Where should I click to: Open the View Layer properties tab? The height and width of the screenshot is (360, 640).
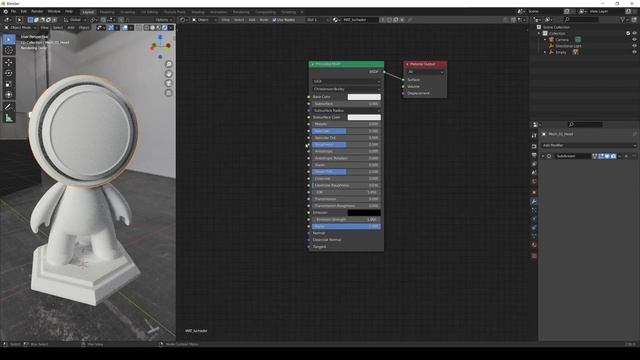pos(534,164)
